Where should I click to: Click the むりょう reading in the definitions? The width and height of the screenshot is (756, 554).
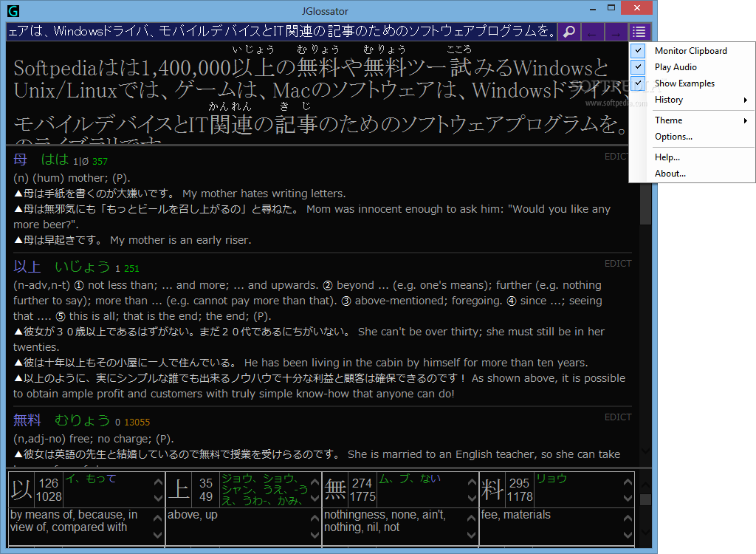pyautogui.click(x=83, y=420)
